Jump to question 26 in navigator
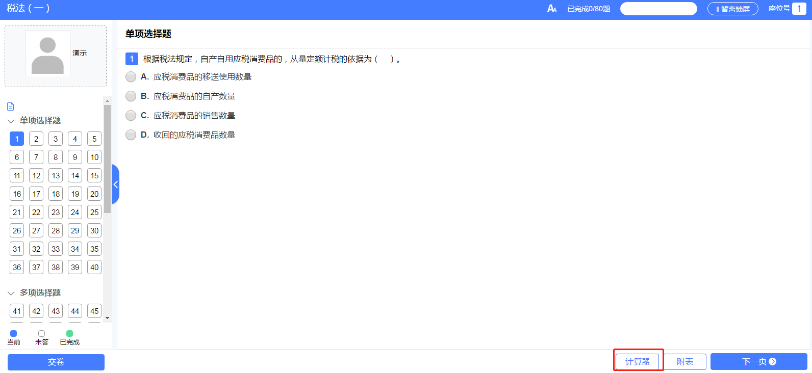The width and height of the screenshot is (812, 373). coord(17,231)
